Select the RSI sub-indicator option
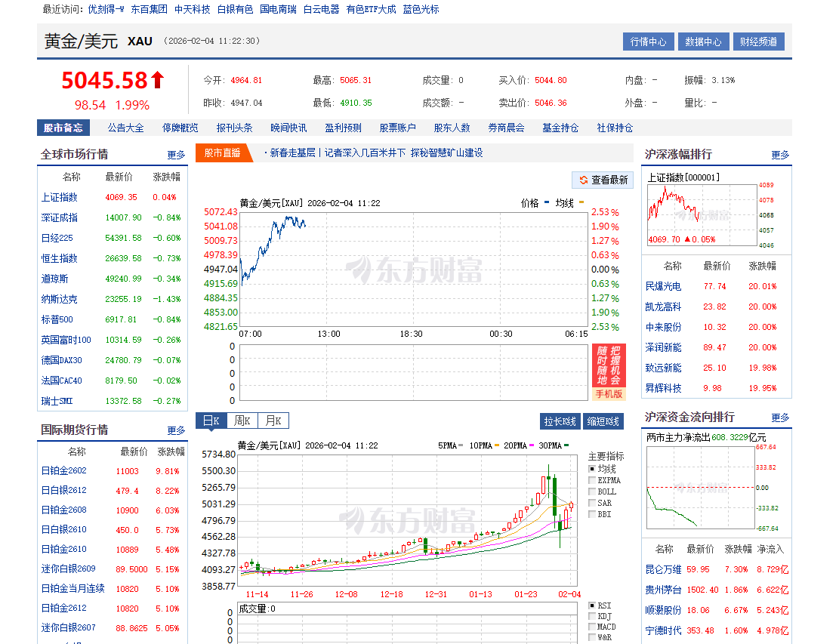 click(x=592, y=605)
